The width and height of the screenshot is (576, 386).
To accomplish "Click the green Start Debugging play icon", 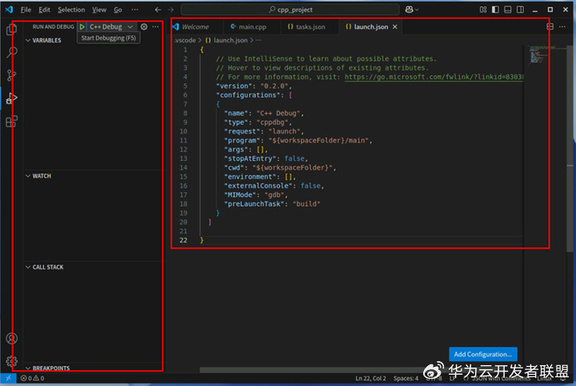I will [x=82, y=26].
